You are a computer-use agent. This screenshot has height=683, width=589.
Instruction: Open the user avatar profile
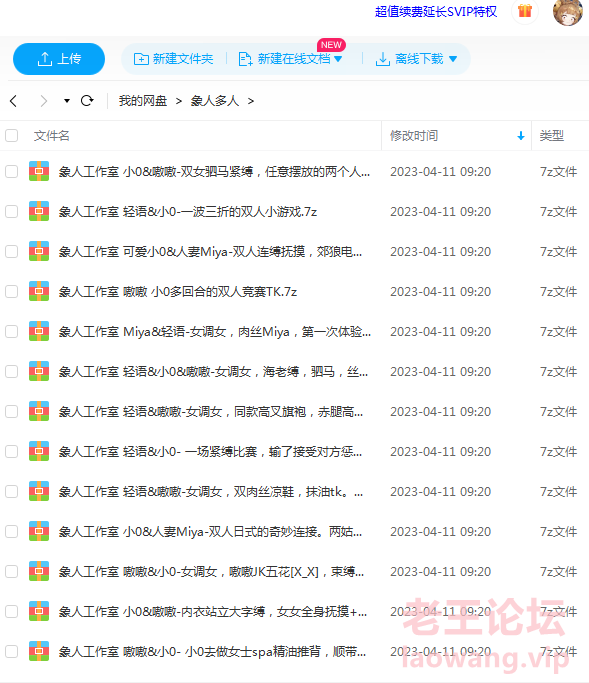pyautogui.click(x=568, y=12)
